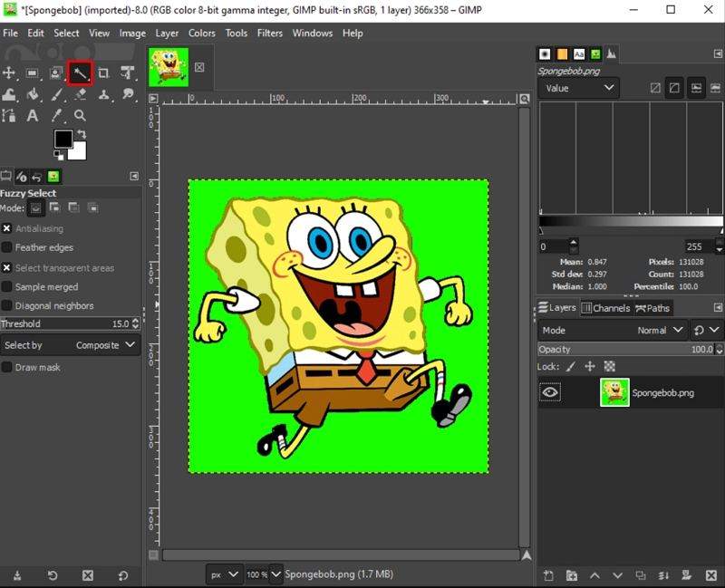Choose the Text tool
Viewport: 725px width, 588px height.
coord(34,115)
